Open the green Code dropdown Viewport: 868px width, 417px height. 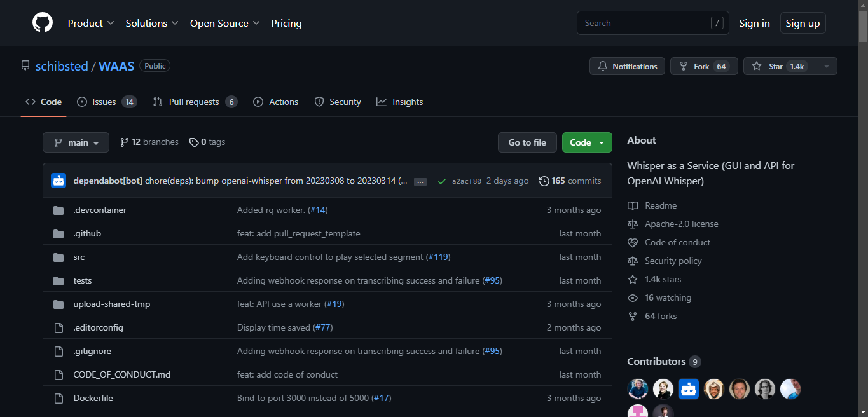click(587, 142)
